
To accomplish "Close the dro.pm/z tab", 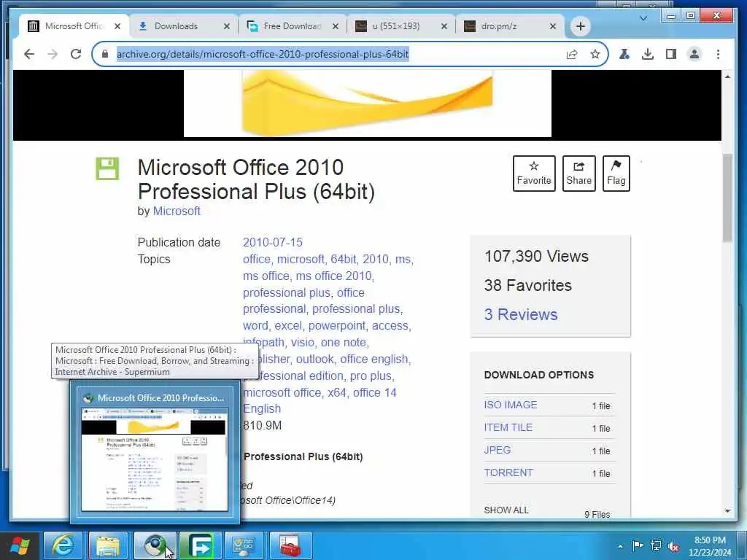I will (553, 26).
